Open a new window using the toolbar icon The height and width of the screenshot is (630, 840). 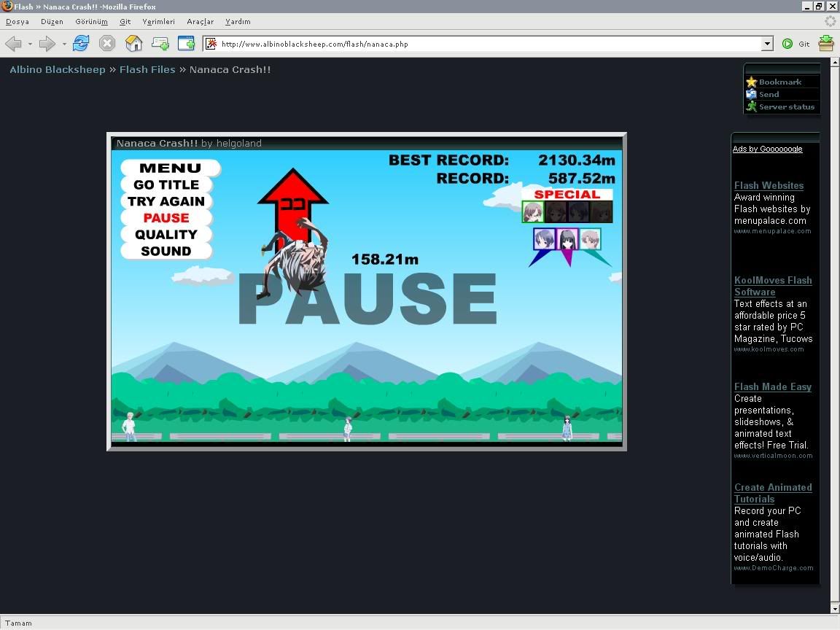pyautogui.click(x=186, y=44)
